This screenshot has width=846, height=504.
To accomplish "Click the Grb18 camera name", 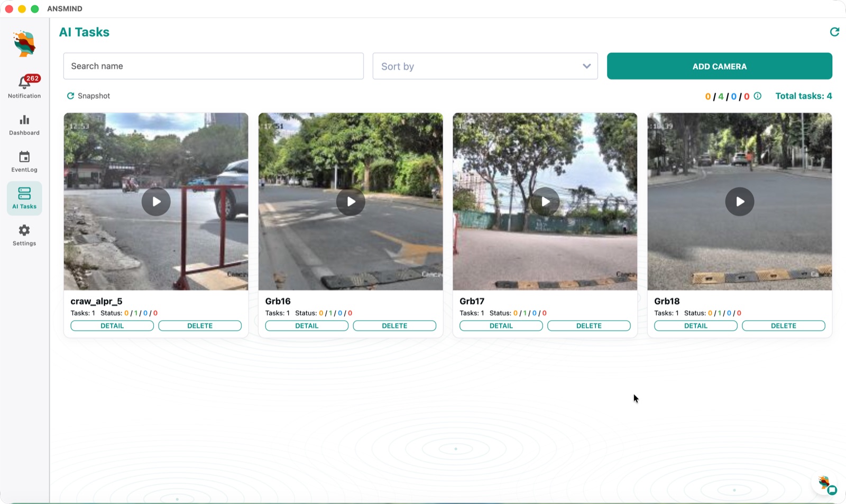I will click(x=667, y=301).
